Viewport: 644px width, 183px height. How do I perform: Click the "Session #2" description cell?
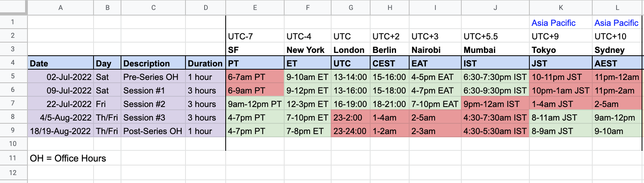point(153,104)
